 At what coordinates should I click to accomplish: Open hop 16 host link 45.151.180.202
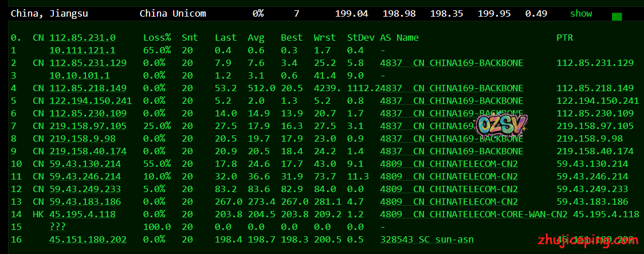tap(88, 240)
